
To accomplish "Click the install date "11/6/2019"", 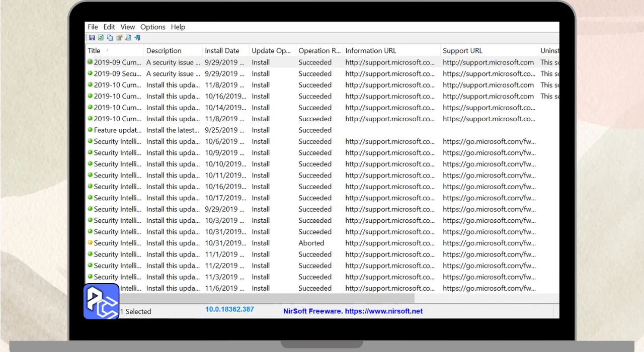I will click(x=225, y=288).
